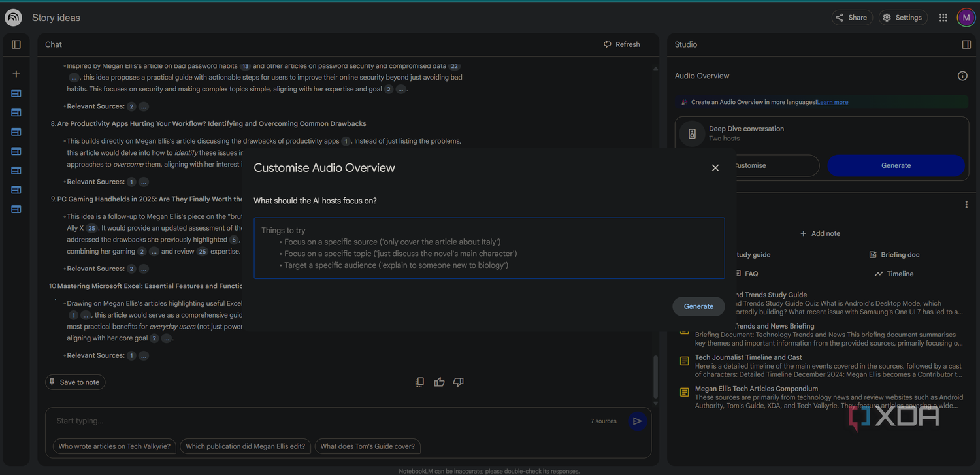Select suggestion Who wrote articles on Tech Valkyrie?

coord(114,446)
